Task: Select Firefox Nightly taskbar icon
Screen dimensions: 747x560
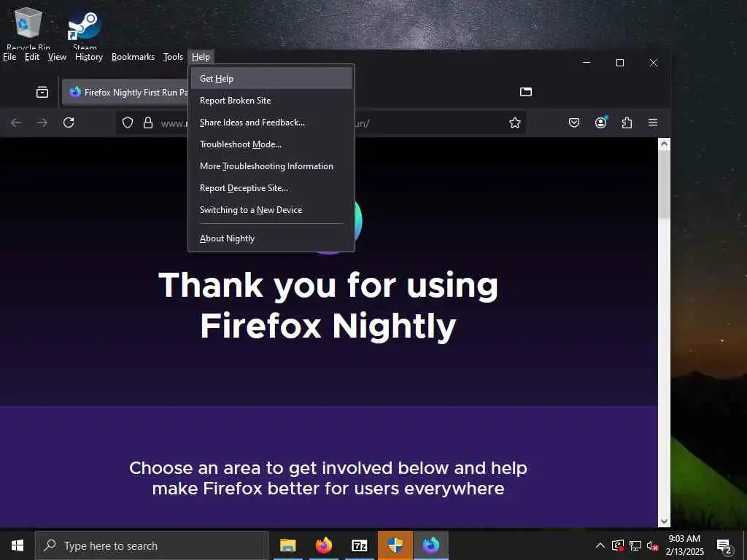Action: click(x=430, y=545)
